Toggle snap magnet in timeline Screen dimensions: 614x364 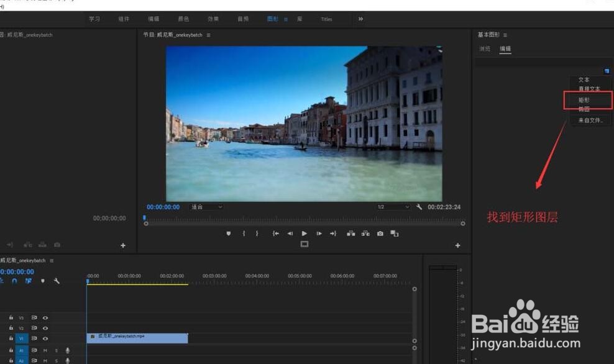point(14,281)
